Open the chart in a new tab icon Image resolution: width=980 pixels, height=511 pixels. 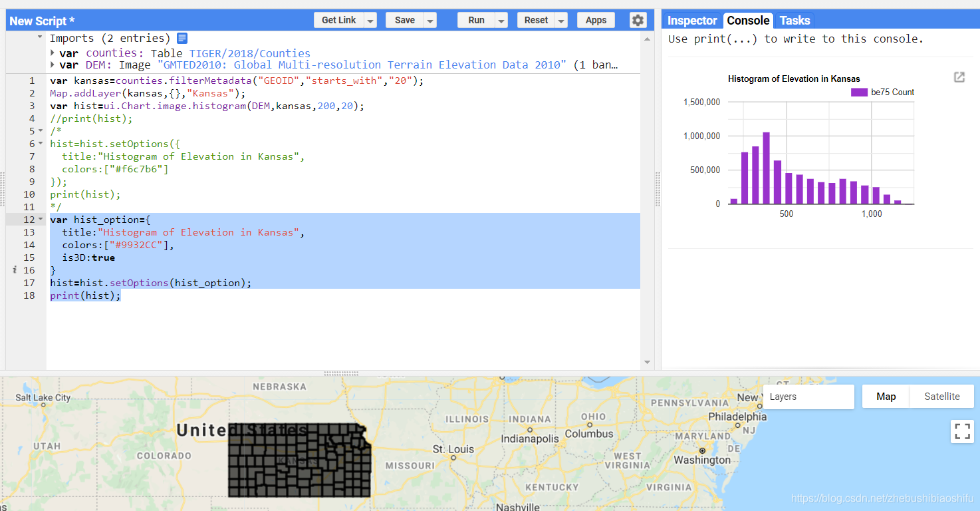pos(959,77)
